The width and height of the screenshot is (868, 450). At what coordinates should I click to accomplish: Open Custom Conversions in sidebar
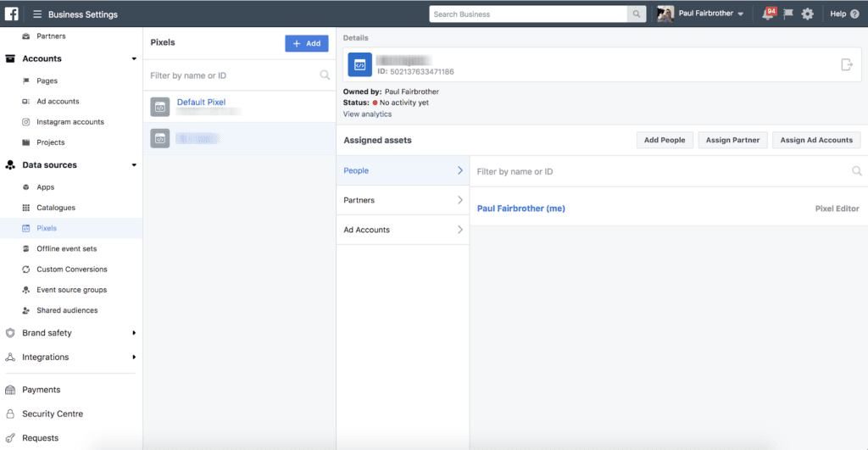pyautogui.click(x=72, y=269)
